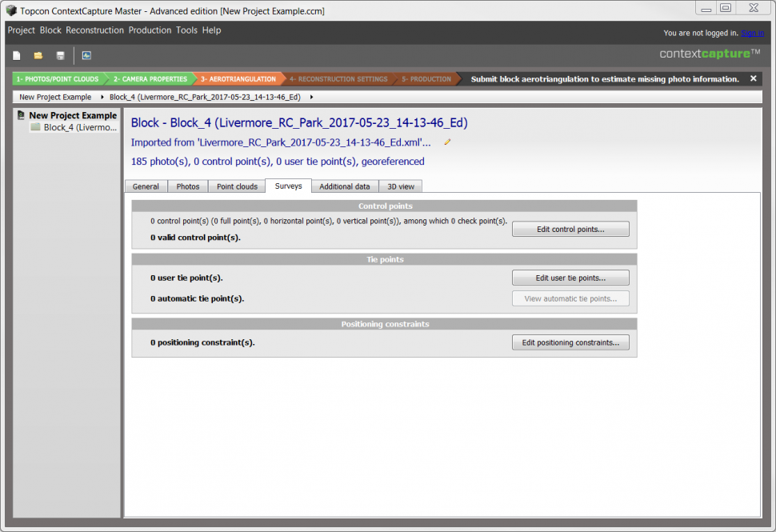The image size is (776, 532).
Task: Click the block title 'Block - Block_4 (Livermore_RC_Park...)'
Action: point(299,122)
